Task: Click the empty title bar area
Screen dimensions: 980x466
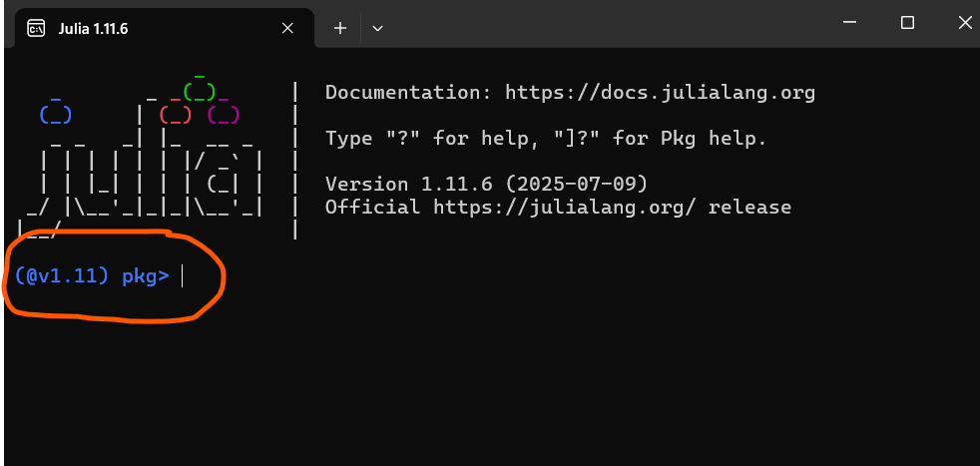Action: (x=599, y=24)
